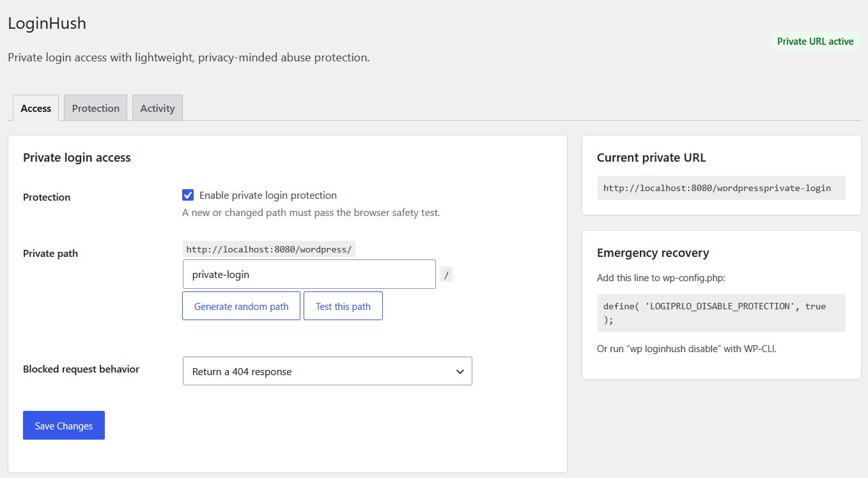
Task: Click the LOGIPRLO_DISABLE_PROTECTION code snippet
Action: (x=721, y=312)
